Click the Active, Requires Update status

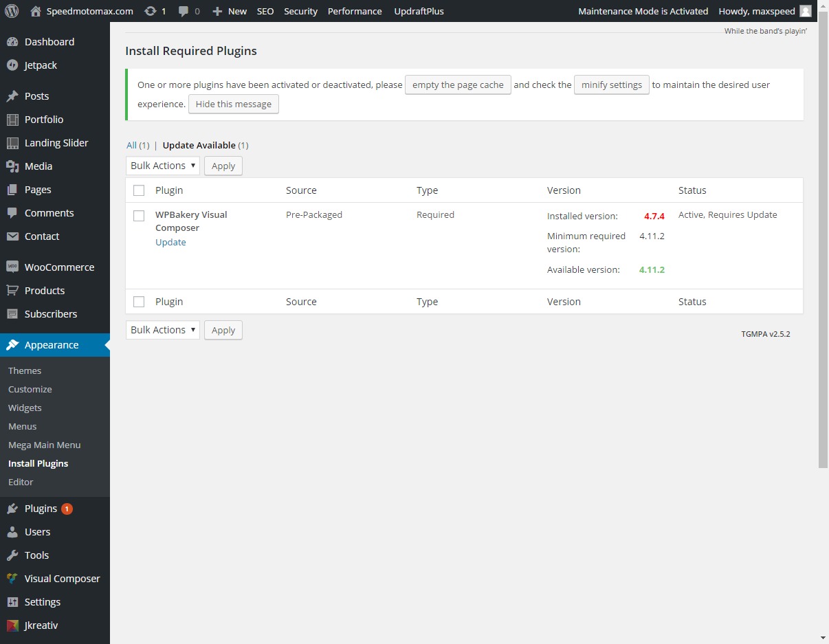[x=728, y=214]
